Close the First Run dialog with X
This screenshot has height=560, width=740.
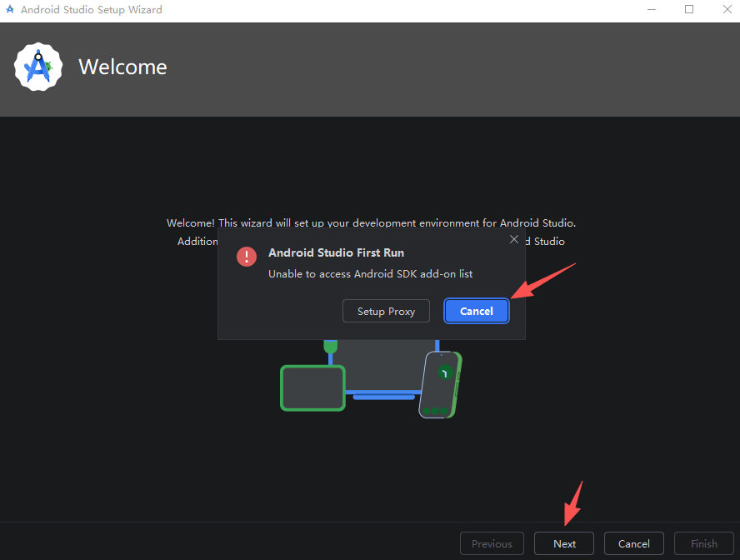tap(514, 239)
